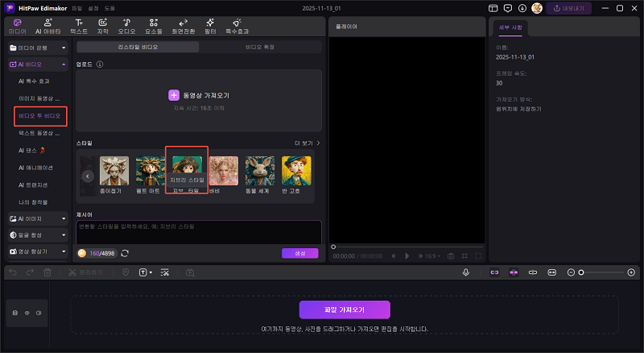
Task: Click the shield marker icon in timeline toolbar
Action: tap(126, 272)
